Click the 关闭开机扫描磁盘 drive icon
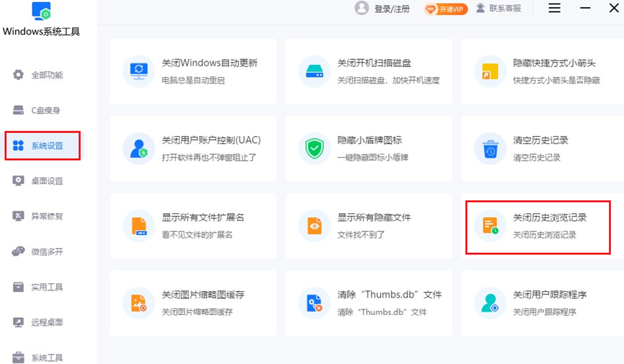Viewport: 624px width, 364px height. pos(315,71)
